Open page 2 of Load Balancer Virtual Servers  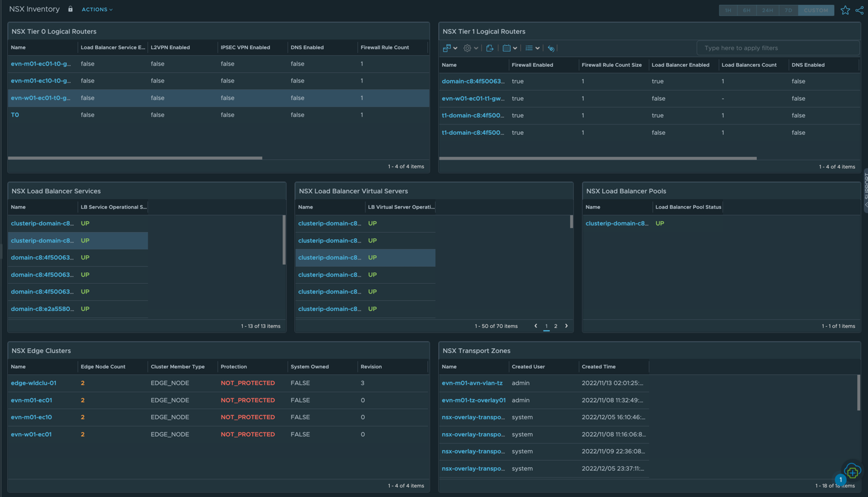click(555, 326)
